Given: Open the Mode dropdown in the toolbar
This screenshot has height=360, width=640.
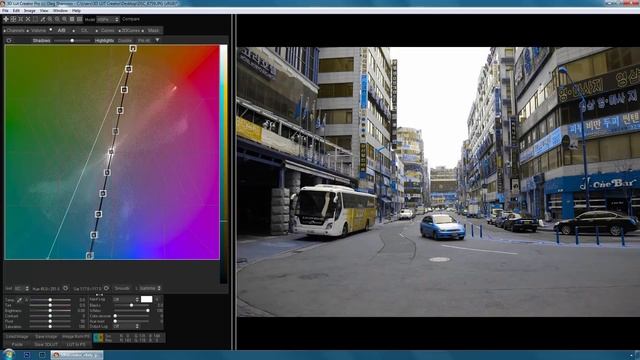Looking at the screenshot, I should coord(108,19).
